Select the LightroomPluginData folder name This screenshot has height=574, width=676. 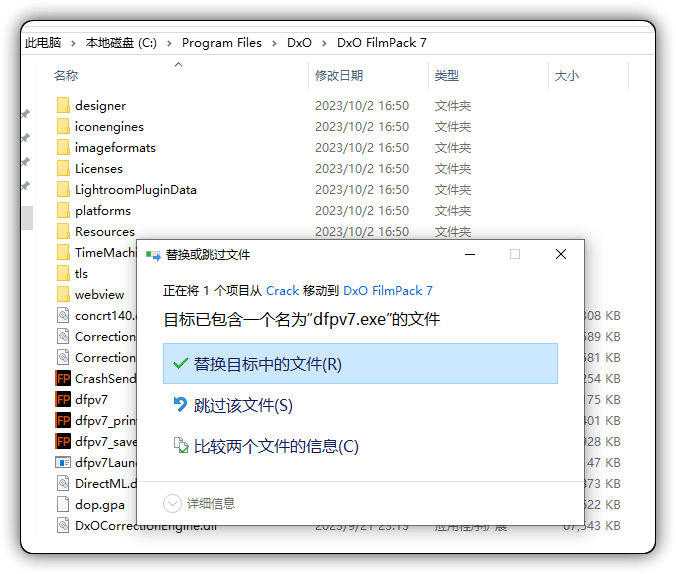(x=136, y=190)
